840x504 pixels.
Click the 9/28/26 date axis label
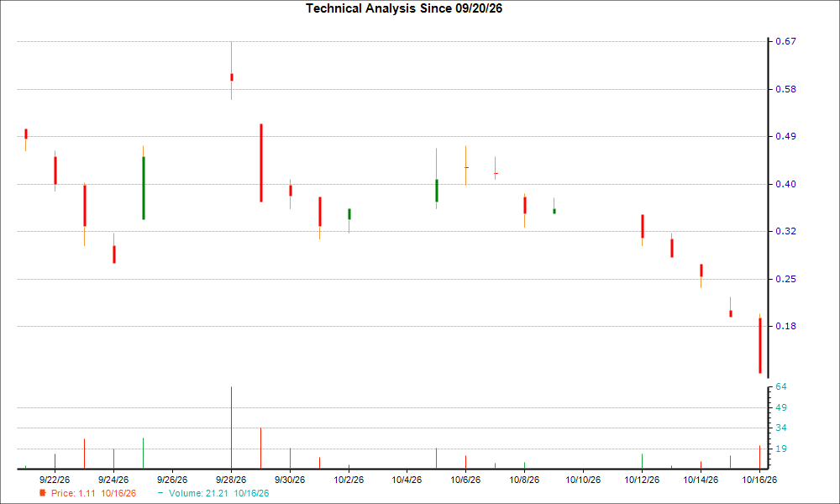pyautogui.click(x=231, y=480)
